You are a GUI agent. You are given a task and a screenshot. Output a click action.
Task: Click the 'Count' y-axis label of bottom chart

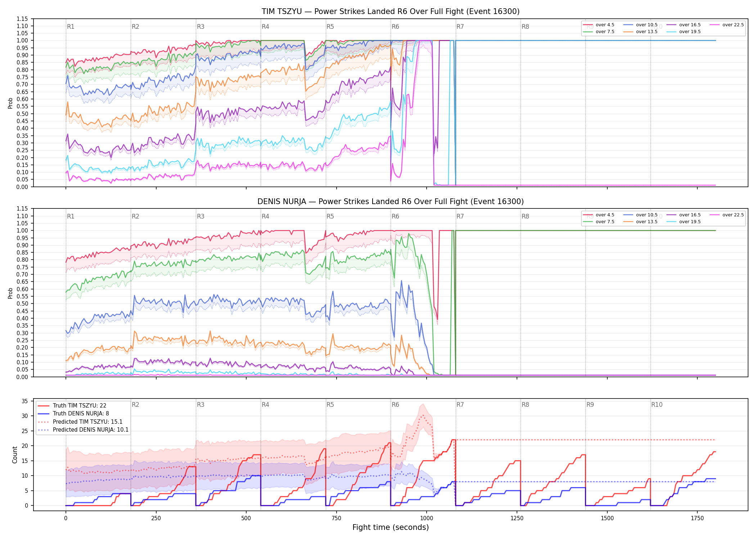point(15,455)
